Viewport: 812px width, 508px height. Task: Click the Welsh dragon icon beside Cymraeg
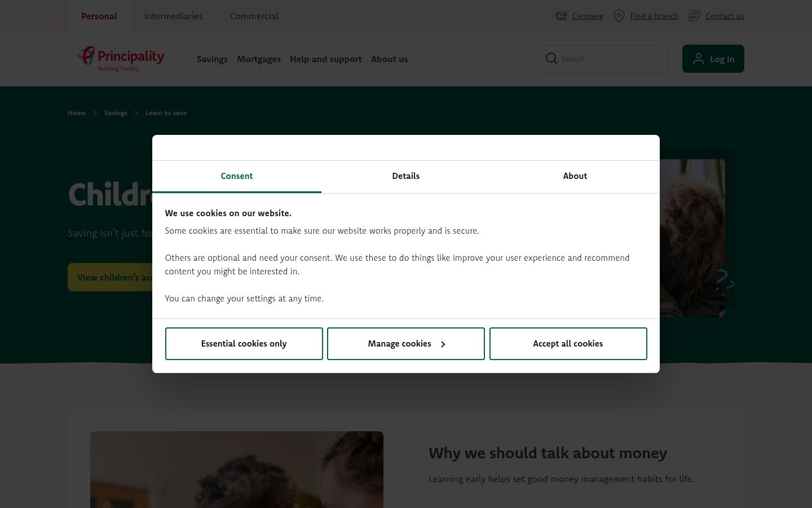tap(561, 16)
